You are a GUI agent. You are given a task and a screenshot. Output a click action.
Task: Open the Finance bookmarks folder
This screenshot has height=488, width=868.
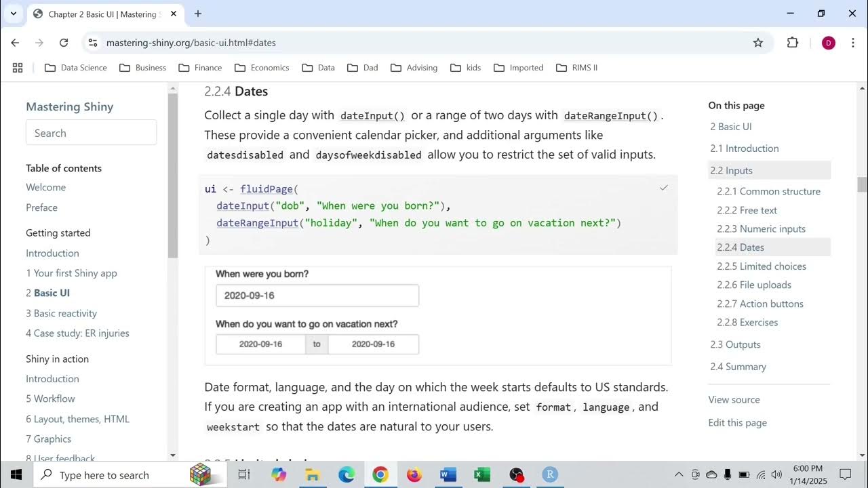(x=200, y=68)
